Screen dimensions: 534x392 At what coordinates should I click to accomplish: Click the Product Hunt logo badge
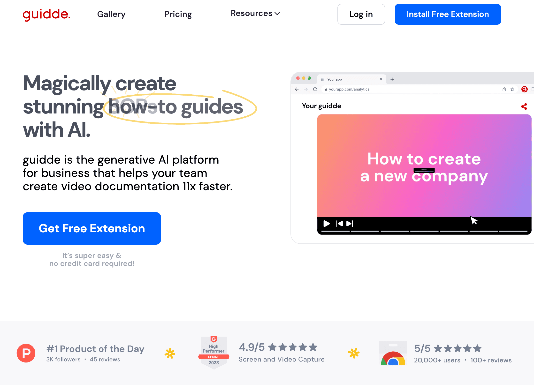click(x=26, y=353)
